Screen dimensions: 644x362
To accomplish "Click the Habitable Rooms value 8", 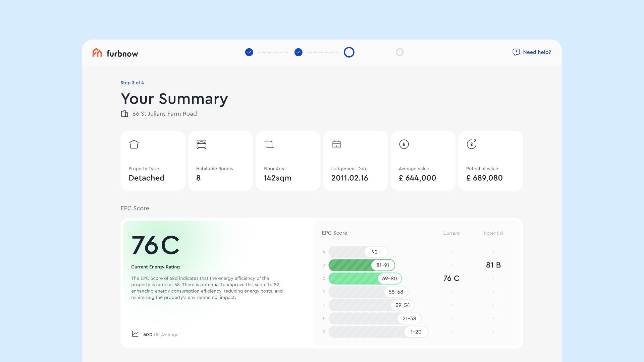I will [x=198, y=178].
